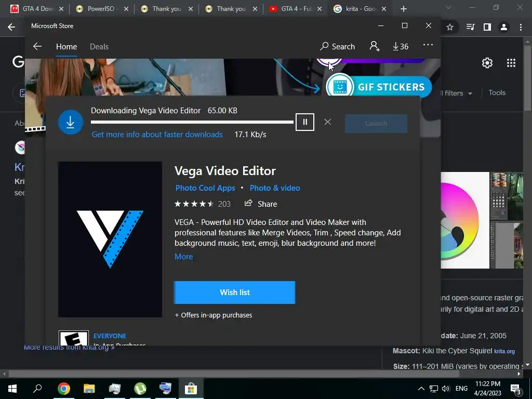Open the Windows Start menu
The height and width of the screenshot is (399, 532).
(x=12, y=389)
